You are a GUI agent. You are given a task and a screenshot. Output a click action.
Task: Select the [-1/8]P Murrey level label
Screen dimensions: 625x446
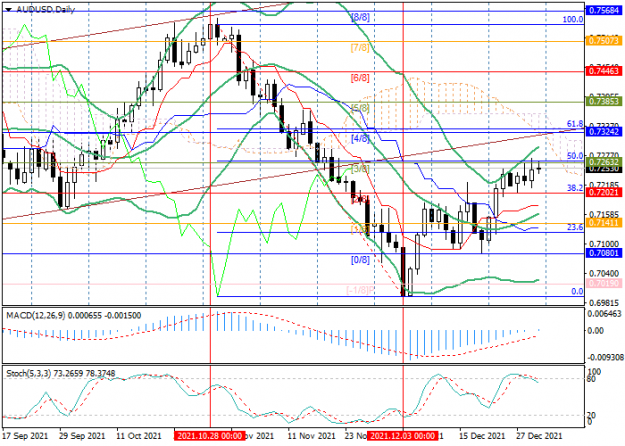point(360,290)
